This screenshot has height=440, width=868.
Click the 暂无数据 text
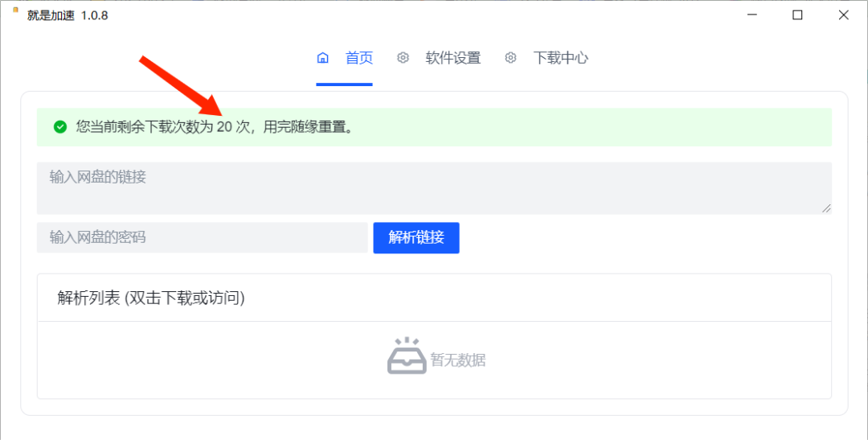(458, 360)
